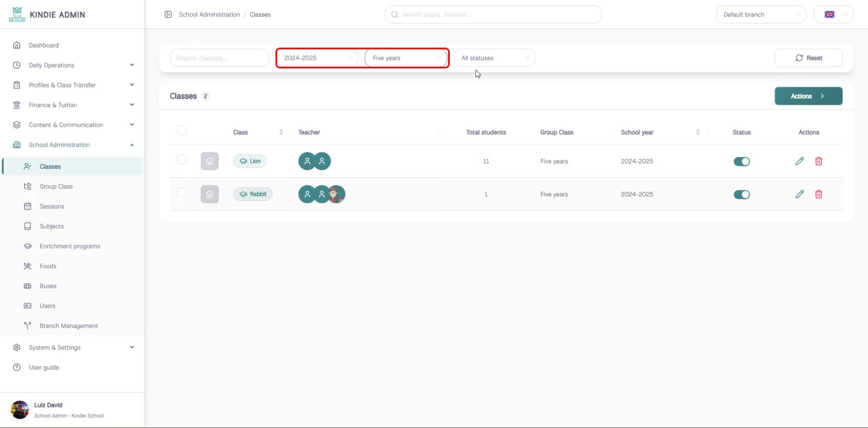This screenshot has height=428, width=868.
Task: Expand the Daily Operations menu
Action: pos(72,65)
